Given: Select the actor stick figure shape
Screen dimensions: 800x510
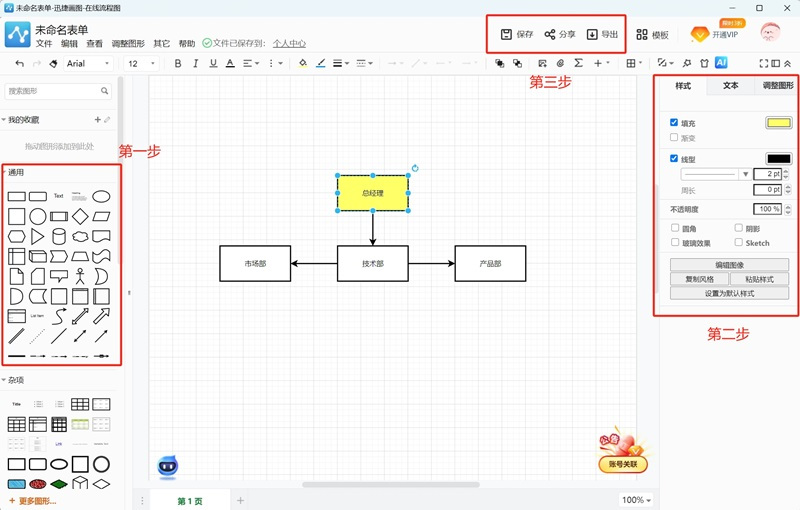Looking at the screenshot, I should 80,276.
